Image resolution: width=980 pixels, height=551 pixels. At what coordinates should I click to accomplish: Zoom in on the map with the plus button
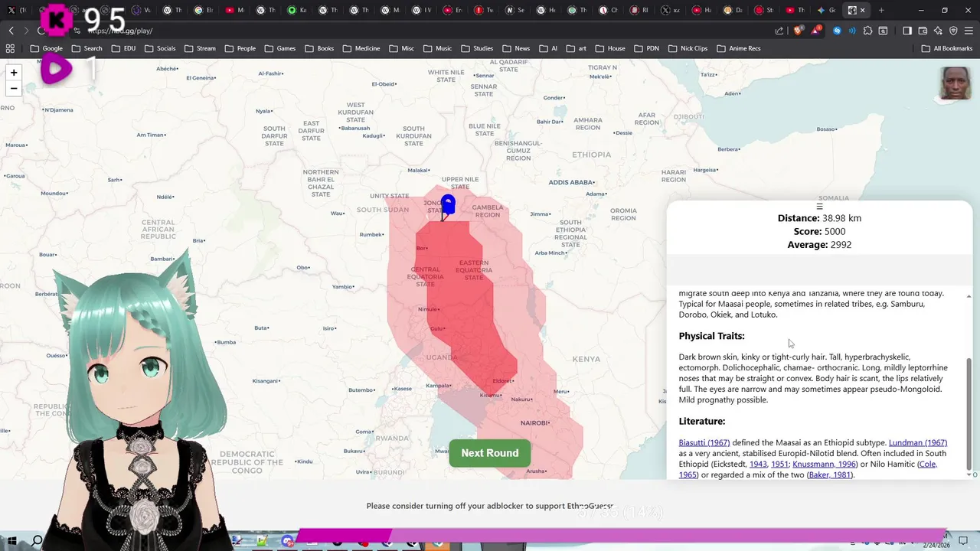tap(13, 73)
